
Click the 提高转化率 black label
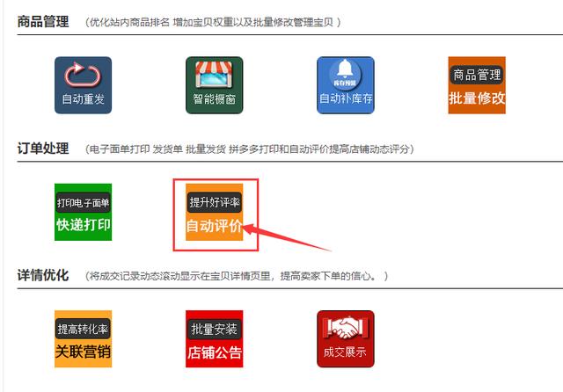[x=83, y=329]
